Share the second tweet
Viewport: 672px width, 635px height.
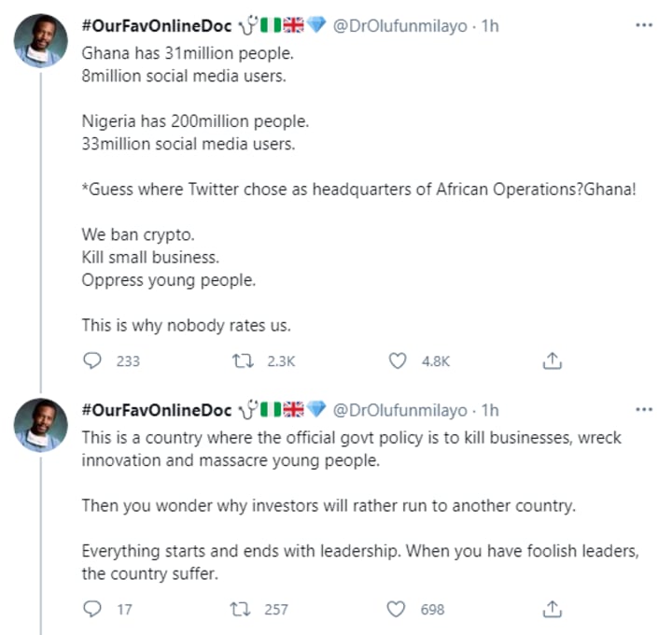pyautogui.click(x=552, y=609)
